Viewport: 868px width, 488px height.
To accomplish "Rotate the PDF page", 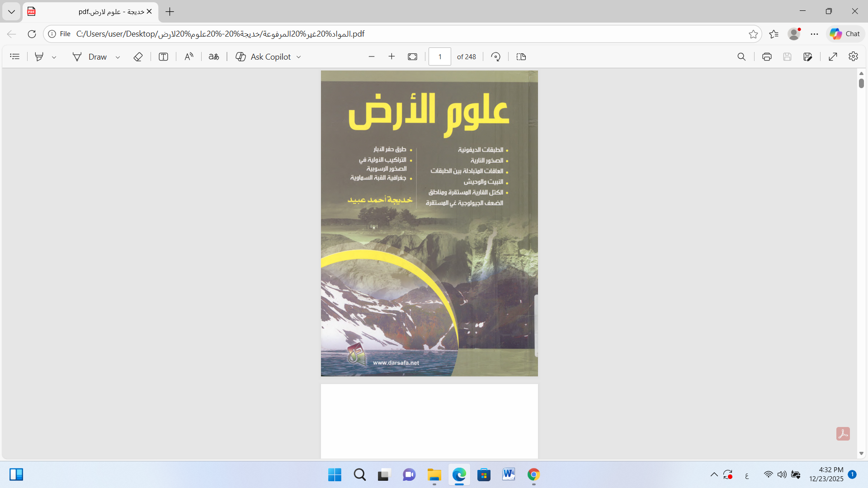I will click(x=496, y=56).
